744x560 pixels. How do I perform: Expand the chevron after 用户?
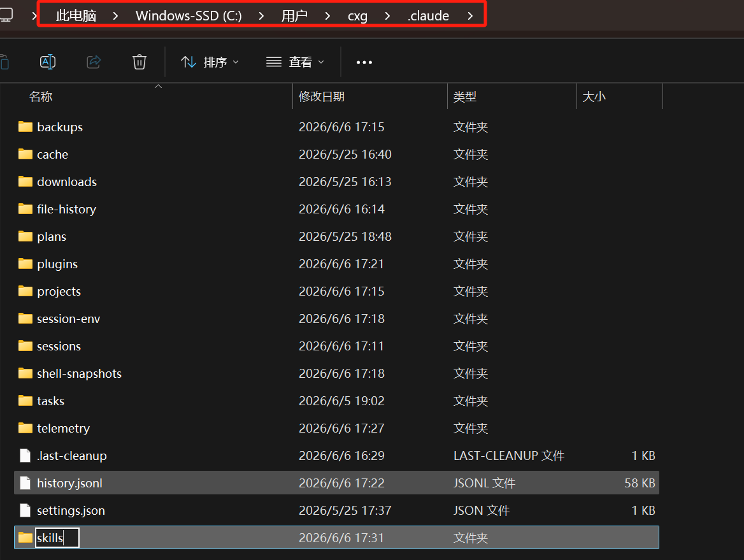point(327,16)
